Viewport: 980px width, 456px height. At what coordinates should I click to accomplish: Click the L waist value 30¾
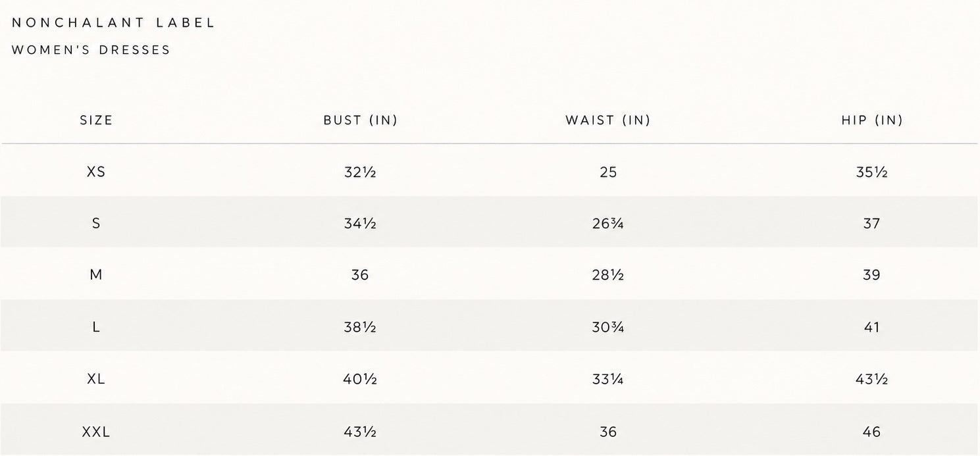608,327
